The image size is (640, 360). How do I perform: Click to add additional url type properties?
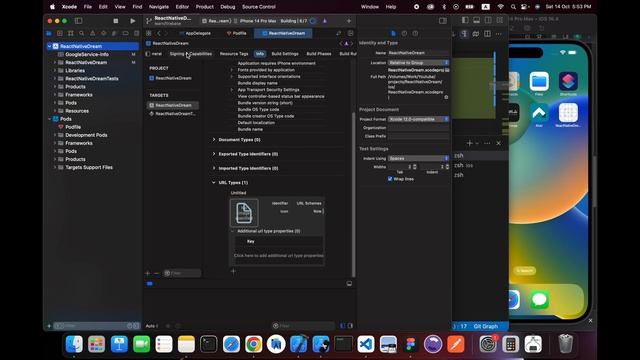(x=279, y=256)
